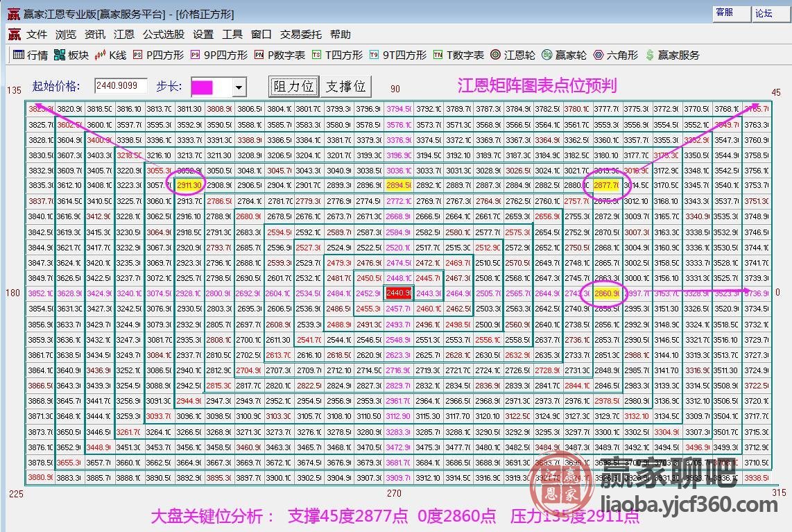Select the yellow cell 2894.50
This screenshot has width=792, height=532.
399,185
